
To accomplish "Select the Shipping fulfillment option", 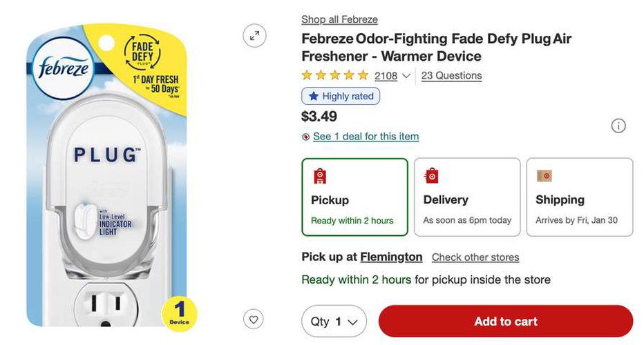I will [579, 197].
